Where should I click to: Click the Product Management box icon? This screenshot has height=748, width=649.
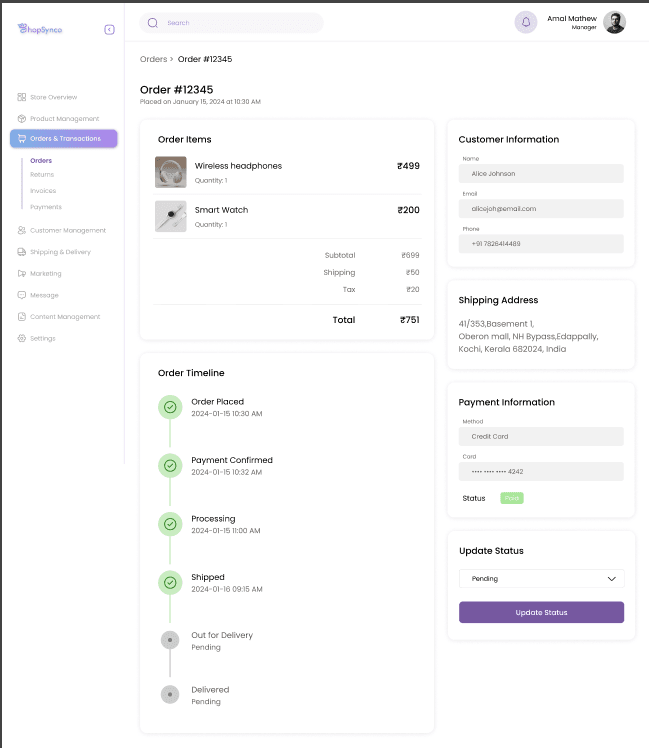[21, 118]
